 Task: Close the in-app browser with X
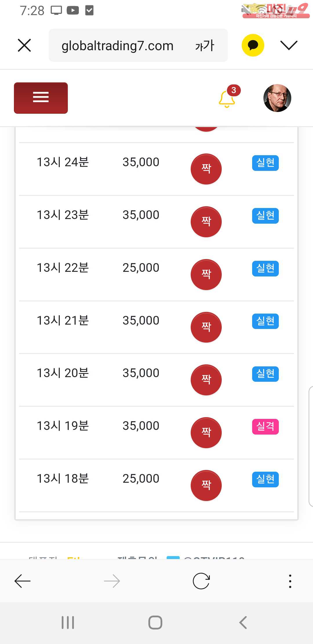[24, 46]
